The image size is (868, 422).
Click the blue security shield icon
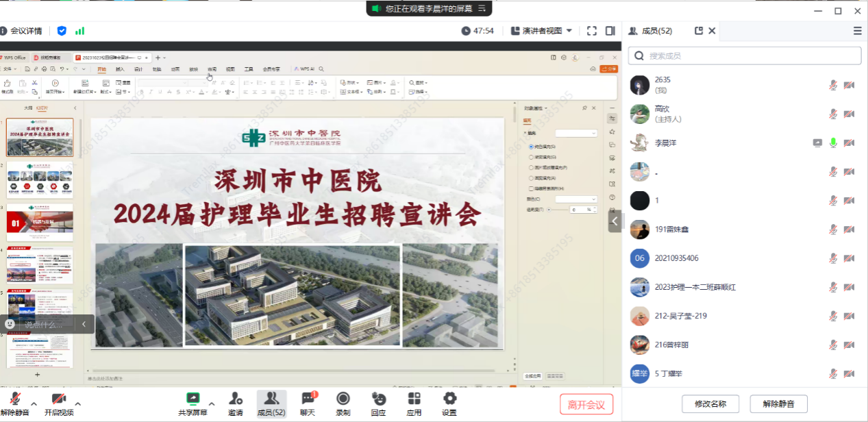62,31
